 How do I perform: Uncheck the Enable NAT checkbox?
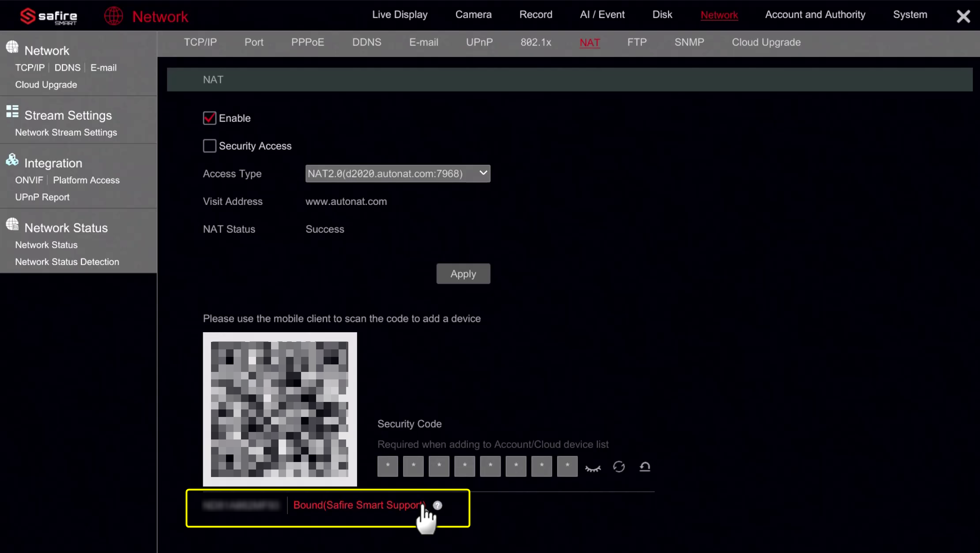[x=209, y=118]
